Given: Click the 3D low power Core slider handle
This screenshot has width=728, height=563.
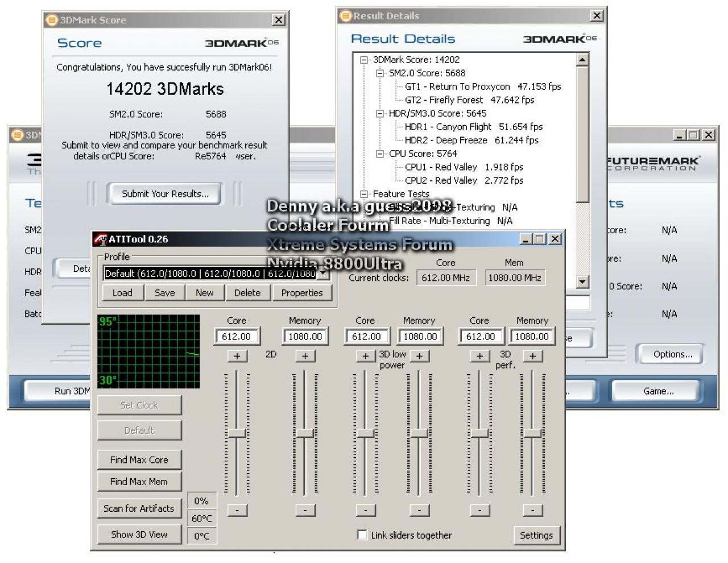Looking at the screenshot, I should 365,433.
